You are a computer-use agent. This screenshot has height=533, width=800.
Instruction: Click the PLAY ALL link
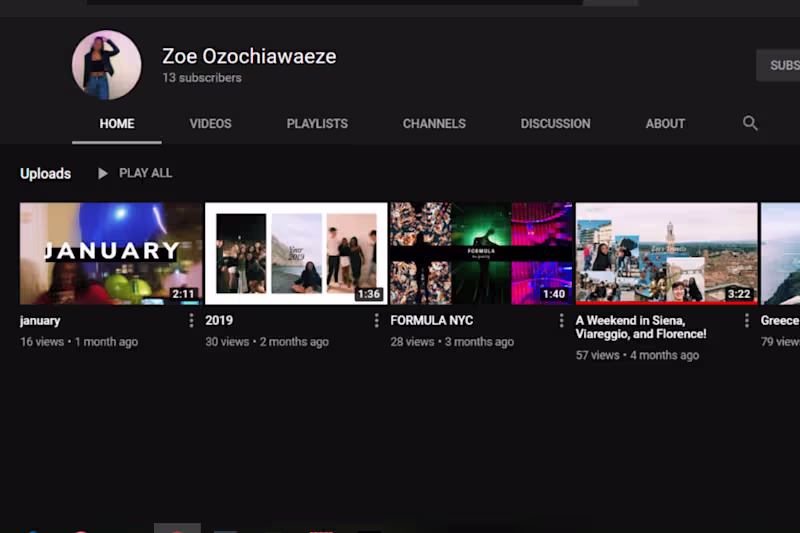(x=145, y=173)
